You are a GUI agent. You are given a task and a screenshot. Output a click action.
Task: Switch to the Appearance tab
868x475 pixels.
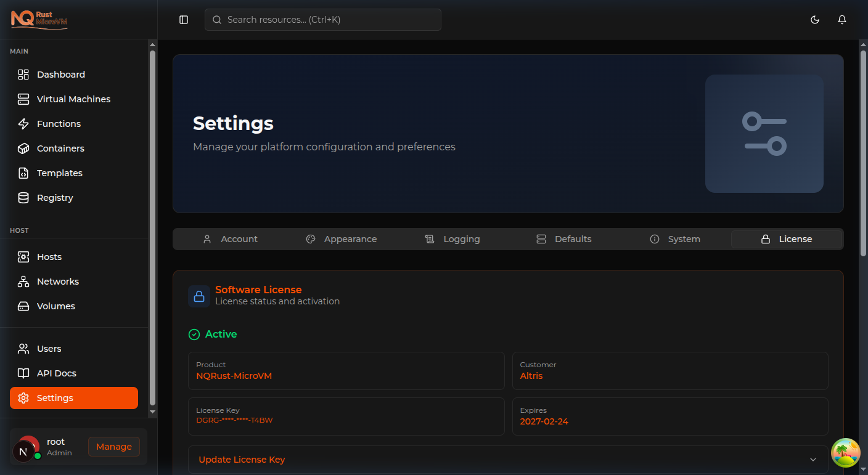pyautogui.click(x=341, y=238)
